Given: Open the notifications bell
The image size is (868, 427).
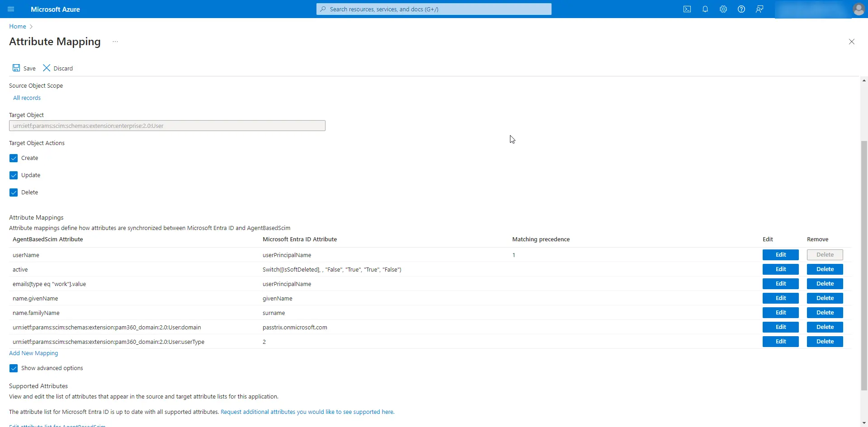Looking at the screenshot, I should [x=705, y=9].
